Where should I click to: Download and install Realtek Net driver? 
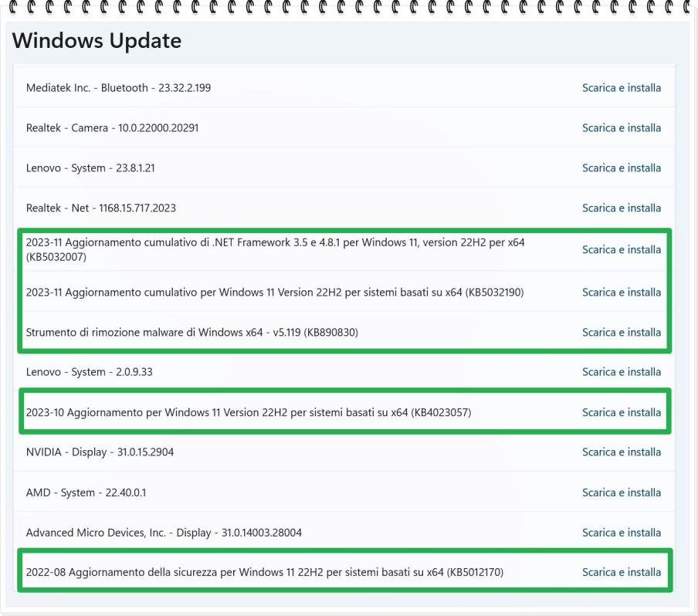(x=621, y=208)
